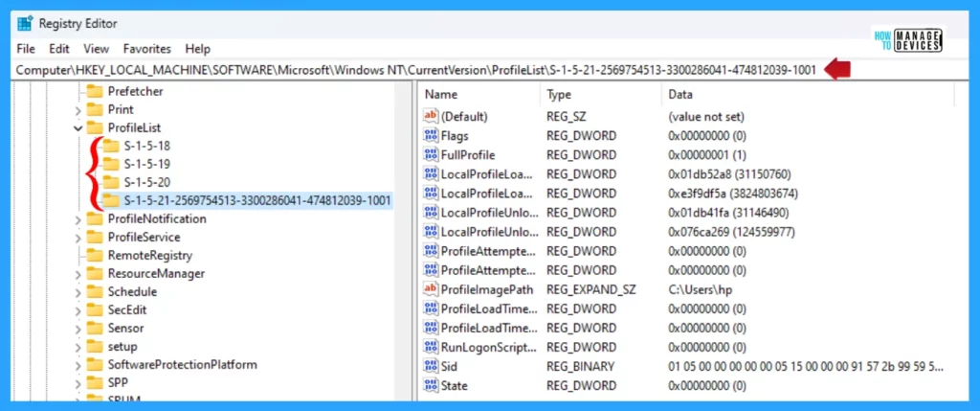Open the Help menu
The image size is (980, 411).
click(197, 48)
